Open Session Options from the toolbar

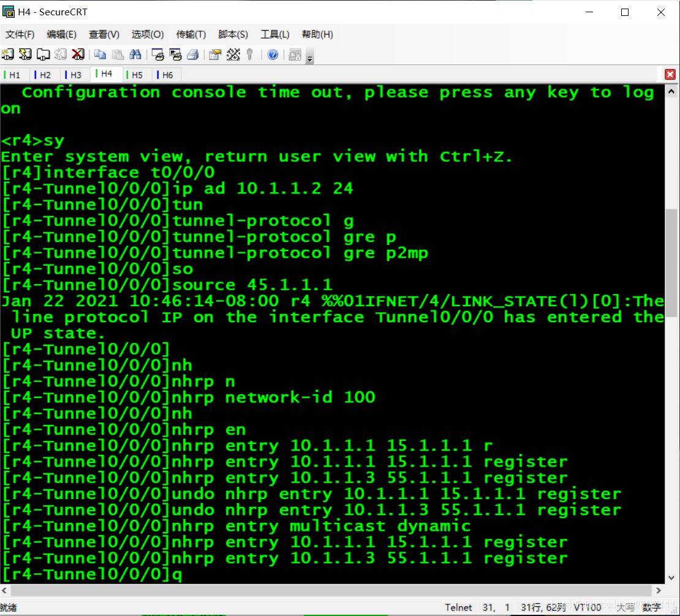(x=215, y=54)
